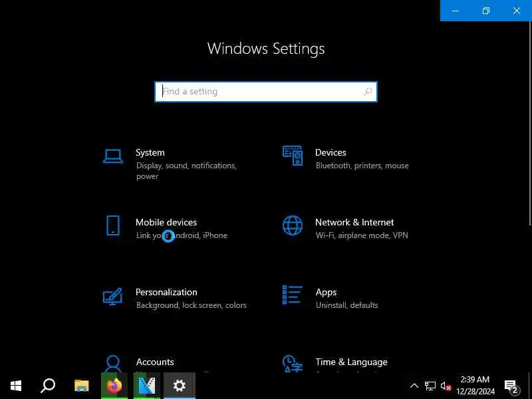Open Personalization settings by its title

pyautogui.click(x=166, y=293)
